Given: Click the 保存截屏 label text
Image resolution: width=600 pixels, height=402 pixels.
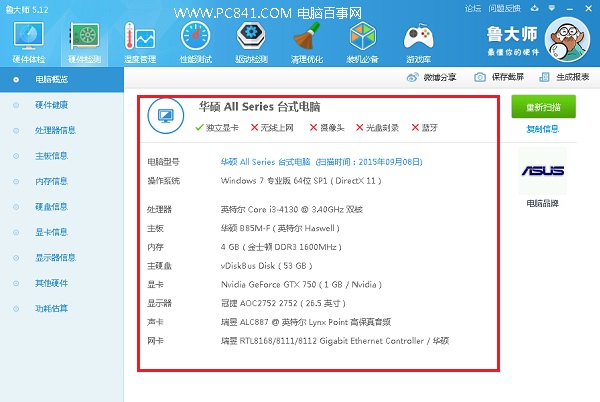Looking at the screenshot, I should tap(508, 77).
